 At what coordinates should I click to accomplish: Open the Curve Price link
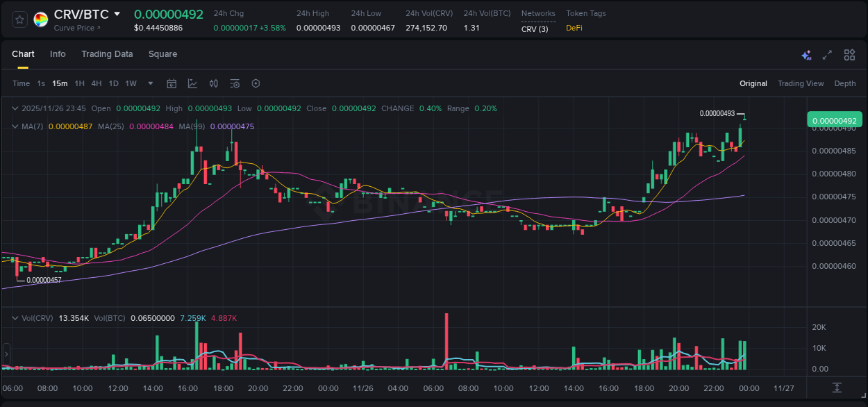(x=76, y=28)
